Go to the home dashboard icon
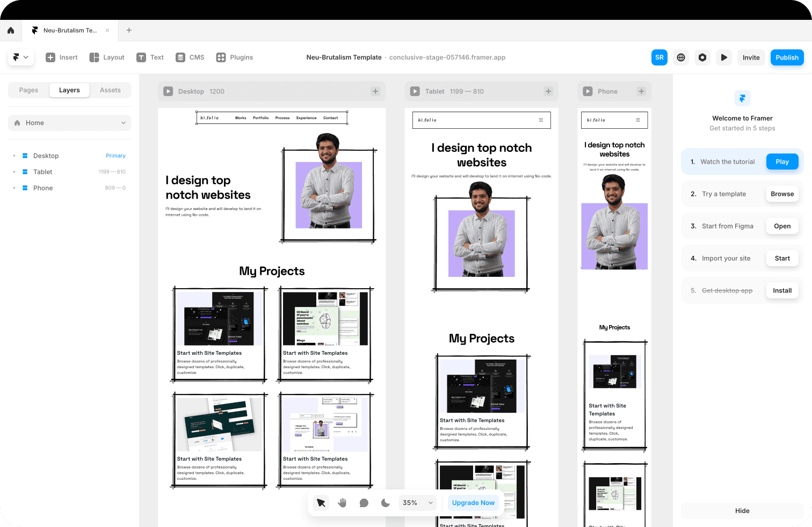 pyautogui.click(x=11, y=31)
